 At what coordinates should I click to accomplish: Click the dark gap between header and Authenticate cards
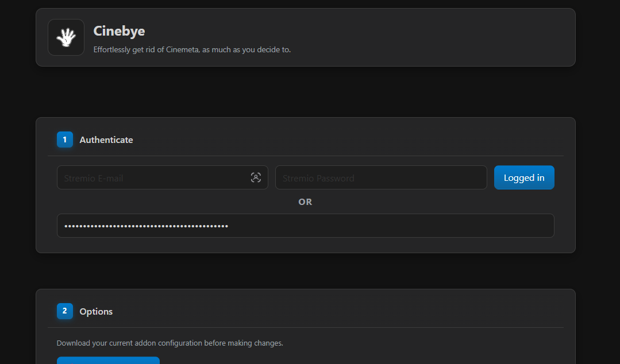coord(305,92)
